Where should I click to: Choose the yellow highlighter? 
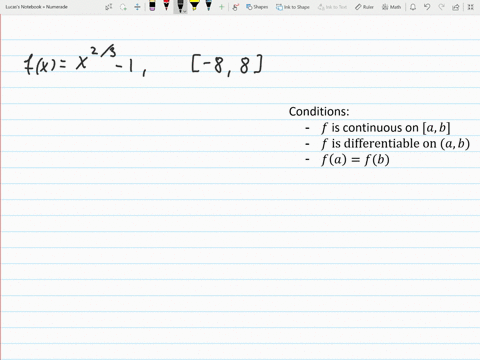coord(194,6)
